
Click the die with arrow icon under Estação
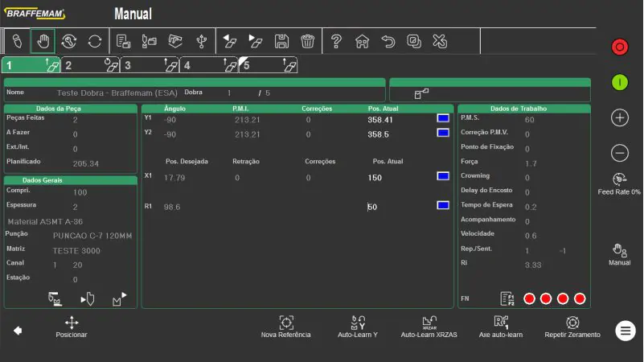[x=120, y=298]
